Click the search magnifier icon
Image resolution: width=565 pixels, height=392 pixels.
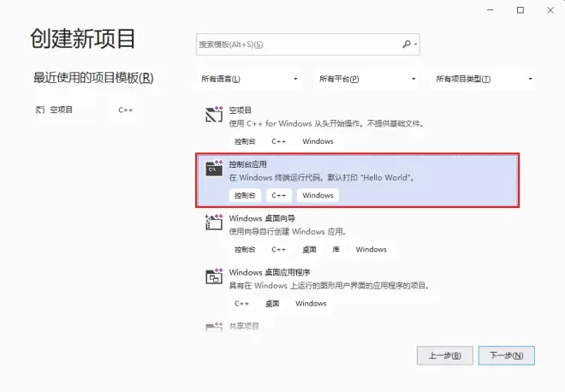[407, 44]
